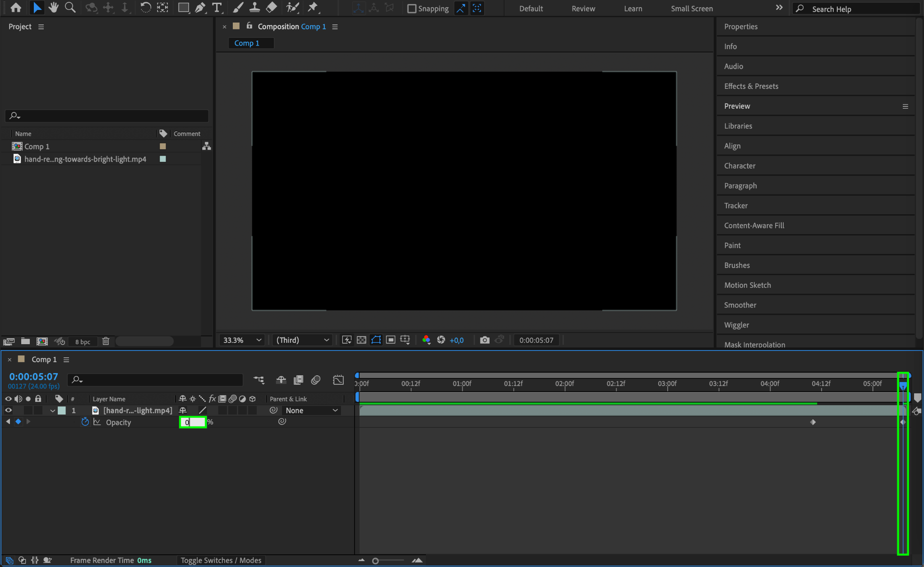924x567 pixels.
Task: Hide the hand-r...-light.mp4 layer video
Action: 8,410
